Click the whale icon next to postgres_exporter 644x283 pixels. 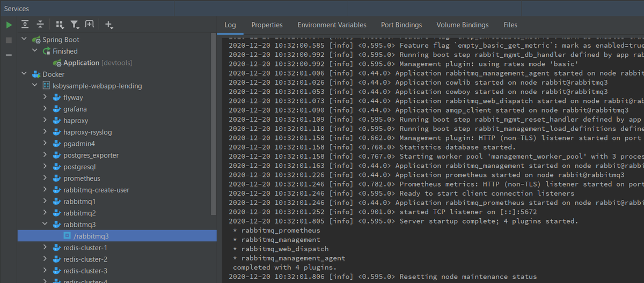[57, 155]
